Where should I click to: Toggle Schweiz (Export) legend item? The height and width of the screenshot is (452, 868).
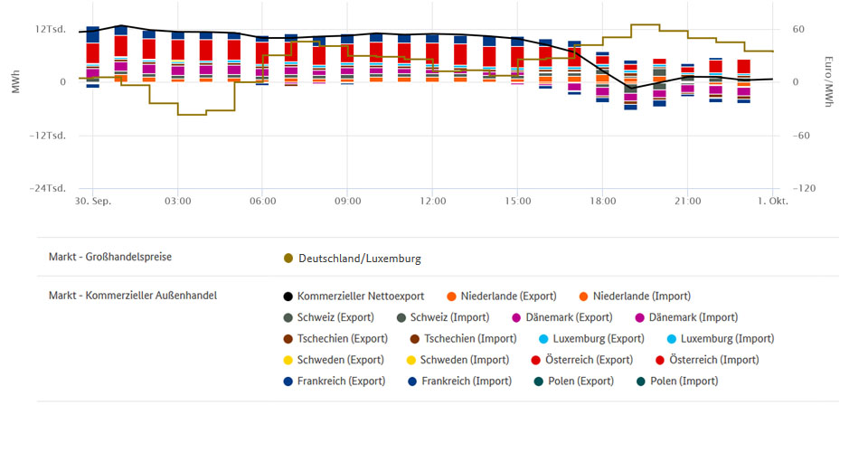tap(329, 317)
